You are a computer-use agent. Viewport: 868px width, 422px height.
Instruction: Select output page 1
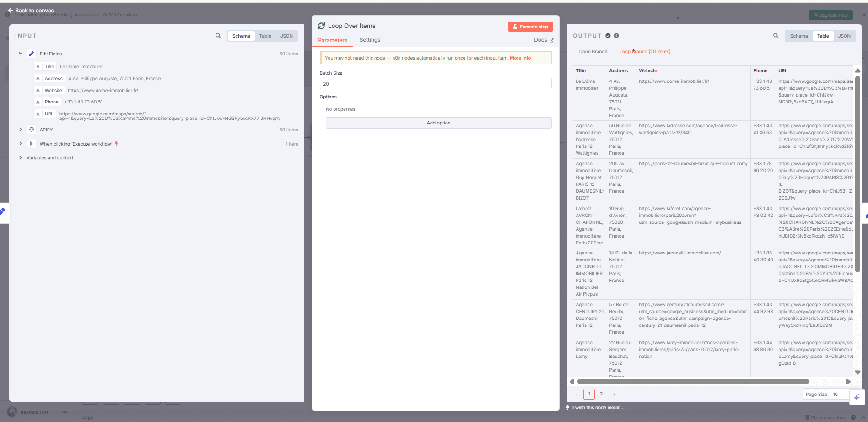point(589,394)
